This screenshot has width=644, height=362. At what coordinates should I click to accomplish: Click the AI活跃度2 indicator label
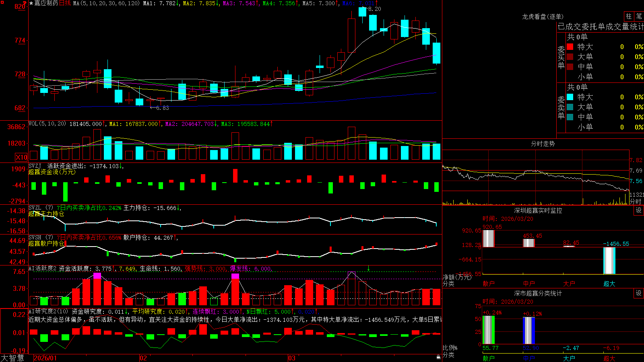coord(42,268)
